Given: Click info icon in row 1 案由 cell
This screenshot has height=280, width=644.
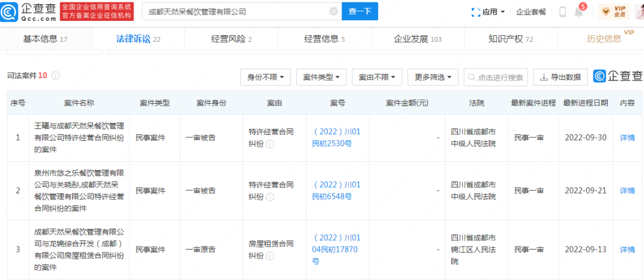Looking at the screenshot, I should pyautogui.click(x=270, y=144).
